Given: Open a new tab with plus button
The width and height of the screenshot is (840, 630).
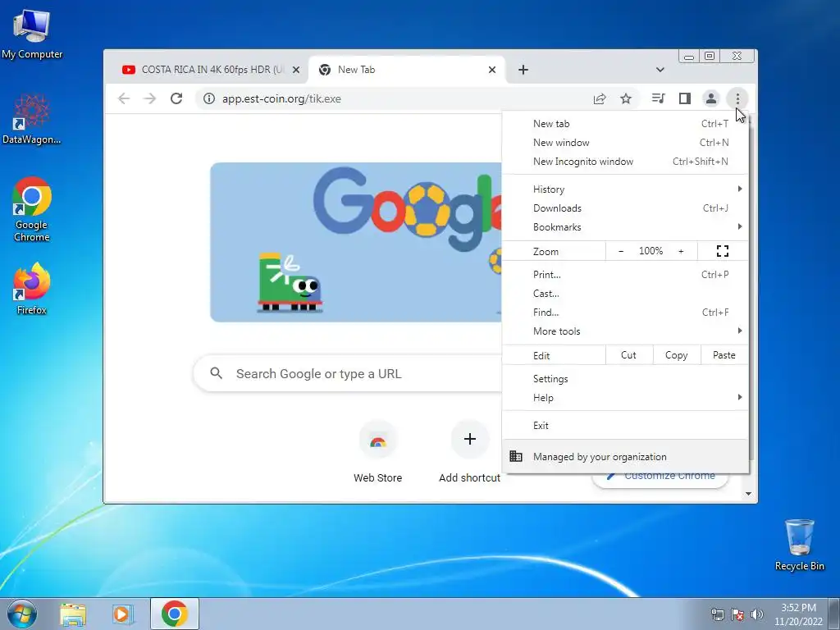Looking at the screenshot, I should [x=523, y=70].
